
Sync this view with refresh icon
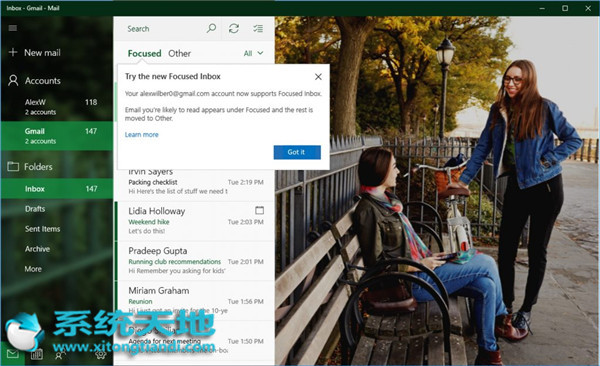[x=234, y=28]
